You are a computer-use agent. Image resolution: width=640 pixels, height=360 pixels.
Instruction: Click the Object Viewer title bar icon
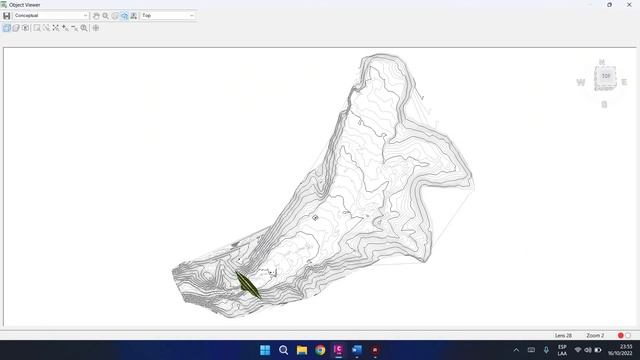[4, 4]
